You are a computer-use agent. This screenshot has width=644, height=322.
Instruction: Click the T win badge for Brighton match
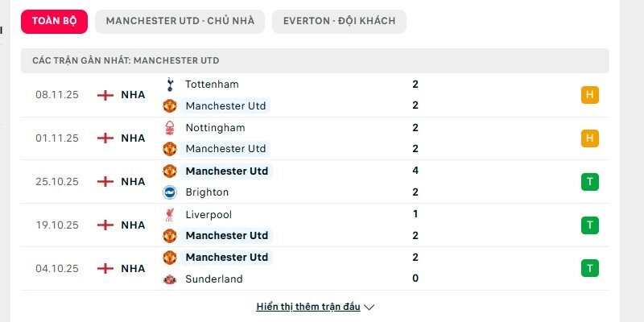[x=590, y=182]
